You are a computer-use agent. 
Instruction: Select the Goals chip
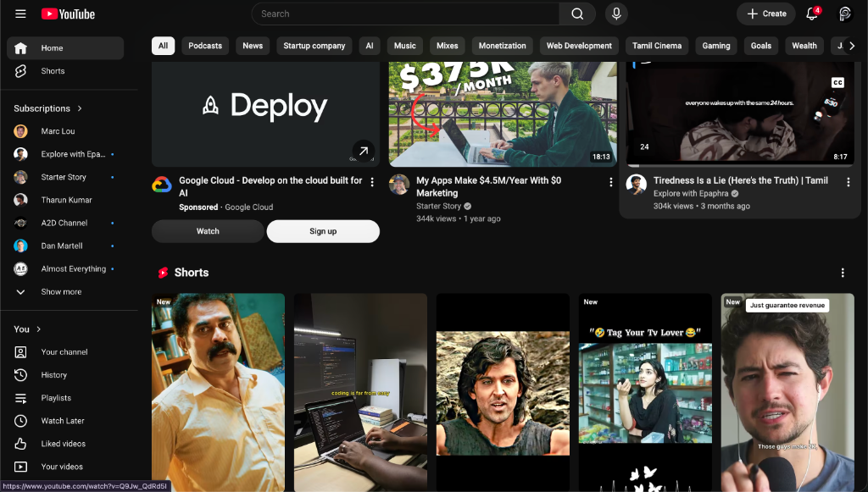(x=760, y=46)
